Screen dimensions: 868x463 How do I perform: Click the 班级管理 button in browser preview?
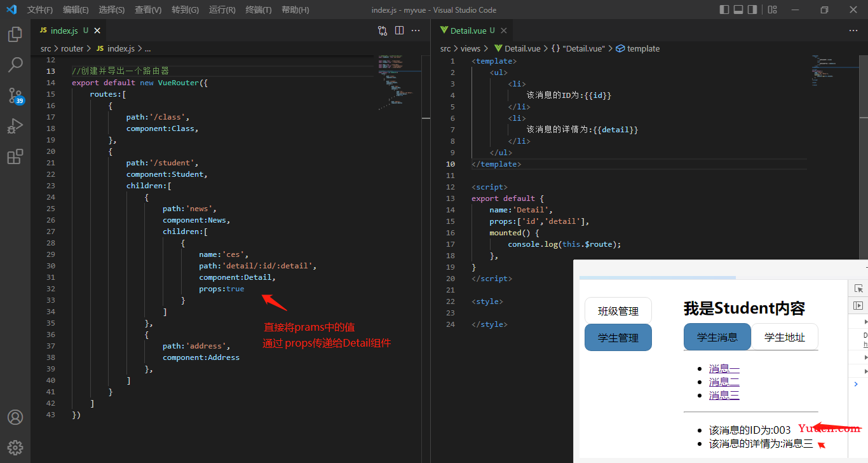coord(618,311)
